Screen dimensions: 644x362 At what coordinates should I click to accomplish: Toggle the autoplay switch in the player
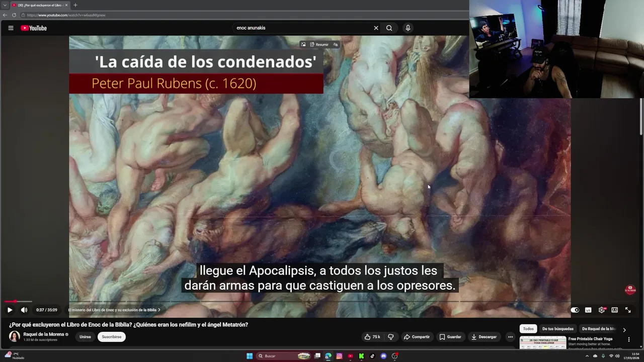point(575,310)
